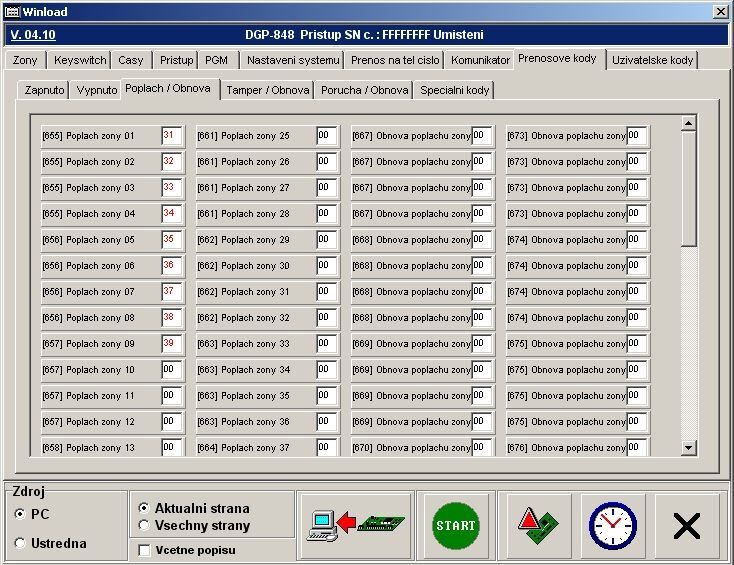The height and width of the screenshot is (565, 734).
Task: Open the Komunikator tab
Action: (x=480, y=60)
